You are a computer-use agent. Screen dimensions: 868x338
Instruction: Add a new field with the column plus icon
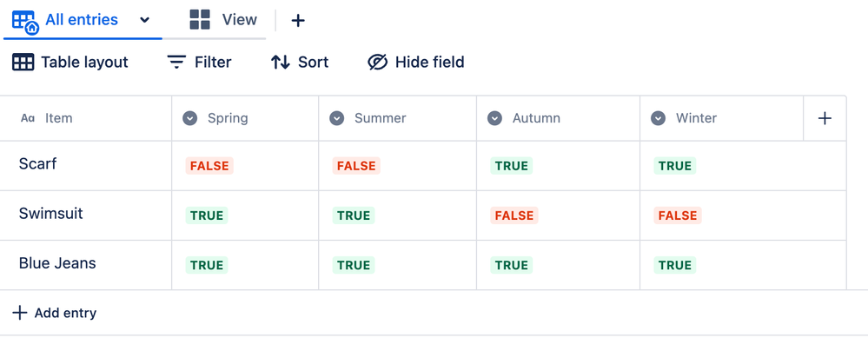825,118
